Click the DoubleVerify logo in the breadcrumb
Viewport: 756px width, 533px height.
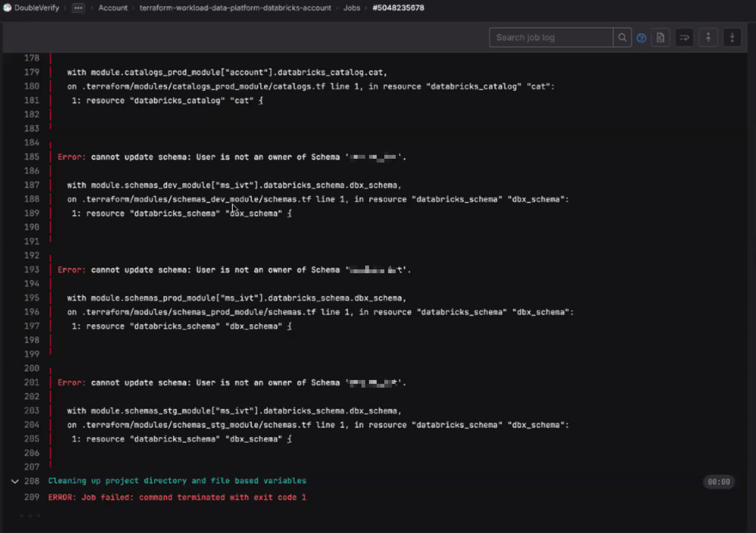[x=8, y=8]
